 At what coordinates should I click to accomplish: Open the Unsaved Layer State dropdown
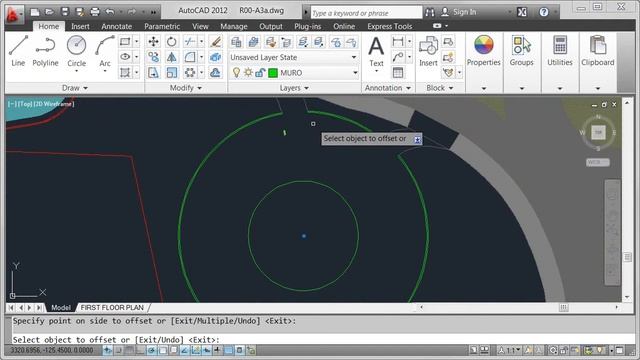coord(293,57)
